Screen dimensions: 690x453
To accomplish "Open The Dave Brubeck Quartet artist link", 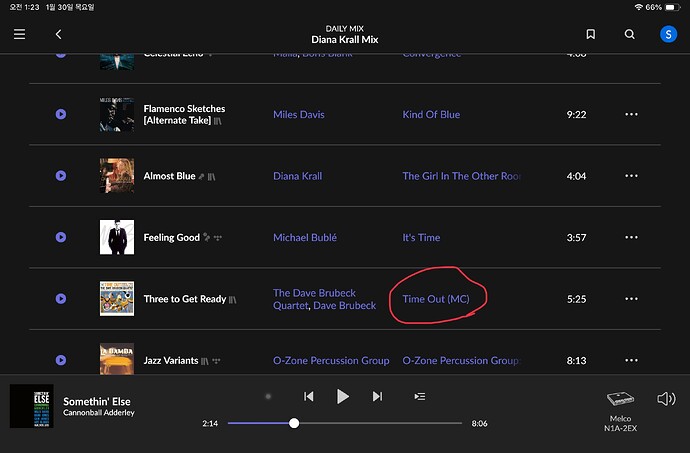I will pyautogui.click(x=314, y=299).
